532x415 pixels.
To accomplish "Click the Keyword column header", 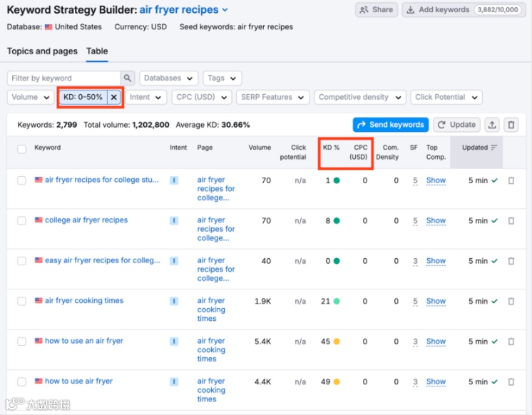I will coord(47,148).
